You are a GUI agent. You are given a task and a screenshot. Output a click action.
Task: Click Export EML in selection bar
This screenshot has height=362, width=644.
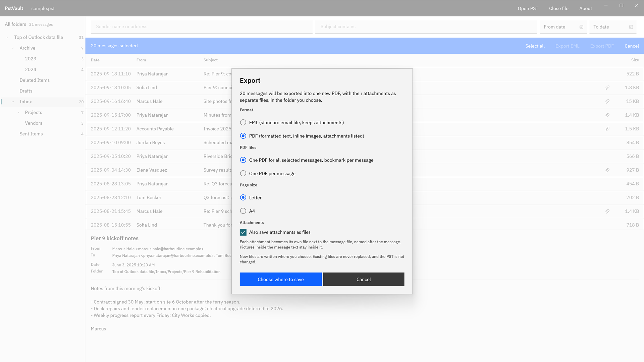click(x=567, y=46)
